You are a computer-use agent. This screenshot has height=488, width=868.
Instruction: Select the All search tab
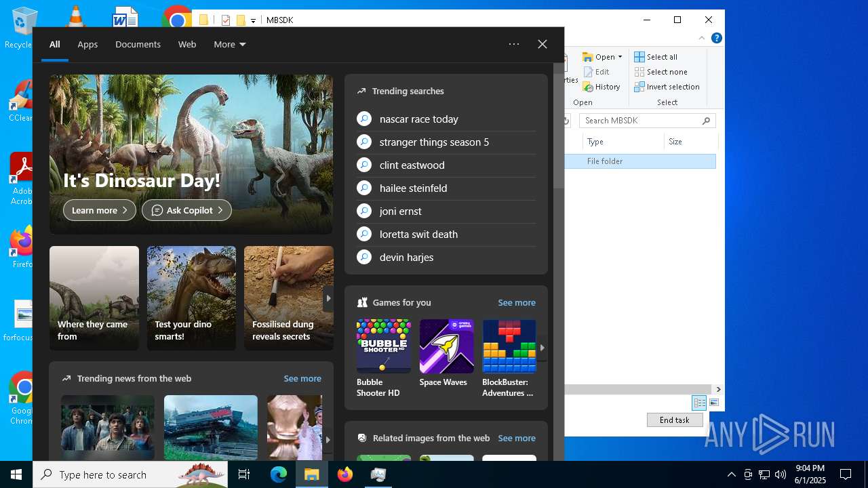point(55,44)
